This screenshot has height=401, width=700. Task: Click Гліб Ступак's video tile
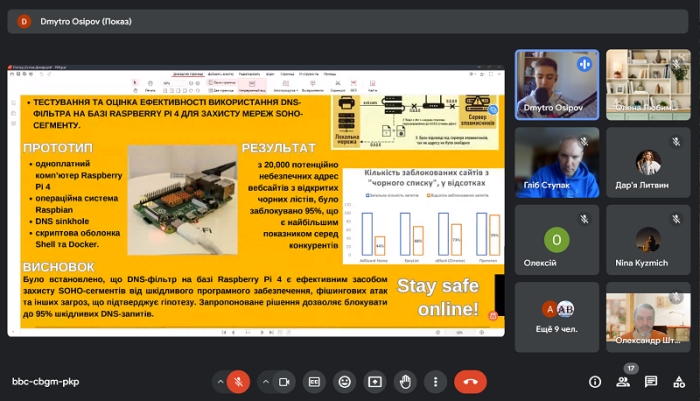click(x=557, y=162)
